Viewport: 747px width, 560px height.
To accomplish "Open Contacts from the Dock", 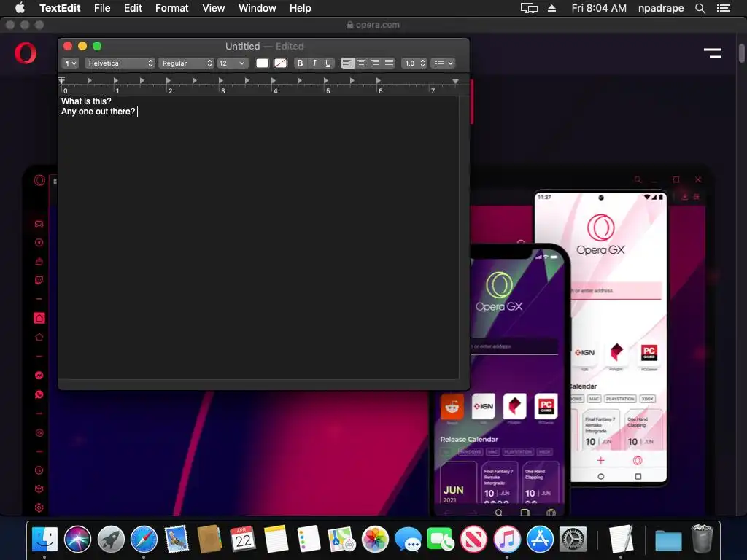I will tap(209, 539).
